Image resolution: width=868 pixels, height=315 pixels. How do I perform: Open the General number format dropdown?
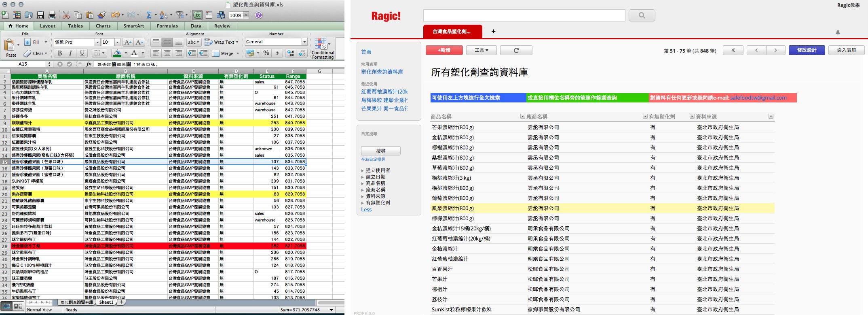[304, 42]
